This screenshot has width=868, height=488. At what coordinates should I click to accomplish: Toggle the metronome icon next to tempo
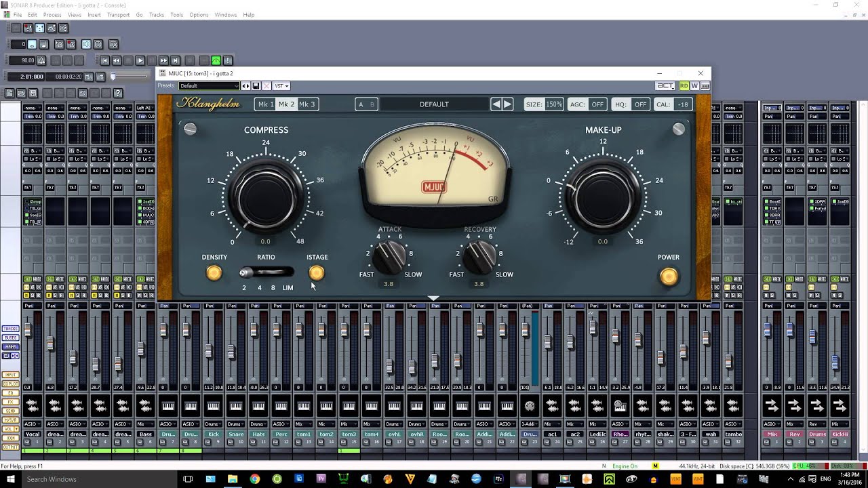(41, 60)
